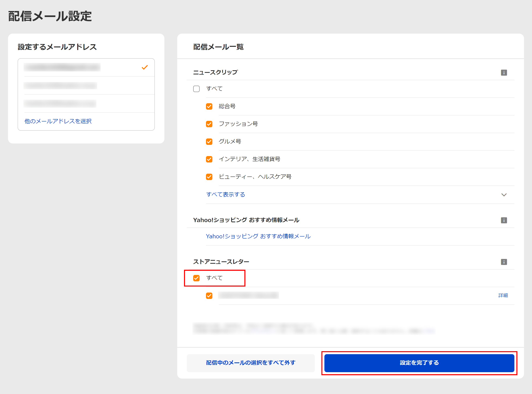Click the ファッション号 label text
Screen dimensions: 532x394
tap(238, 124)
